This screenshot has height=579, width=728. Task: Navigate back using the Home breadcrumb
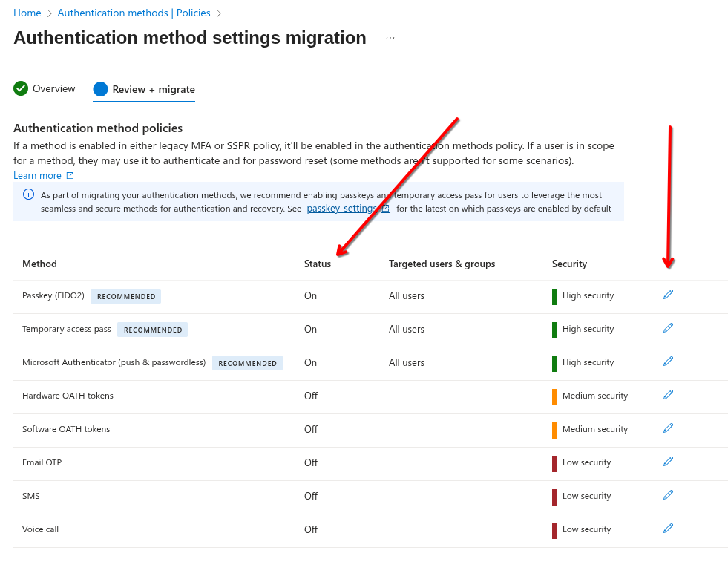point(27,13)
